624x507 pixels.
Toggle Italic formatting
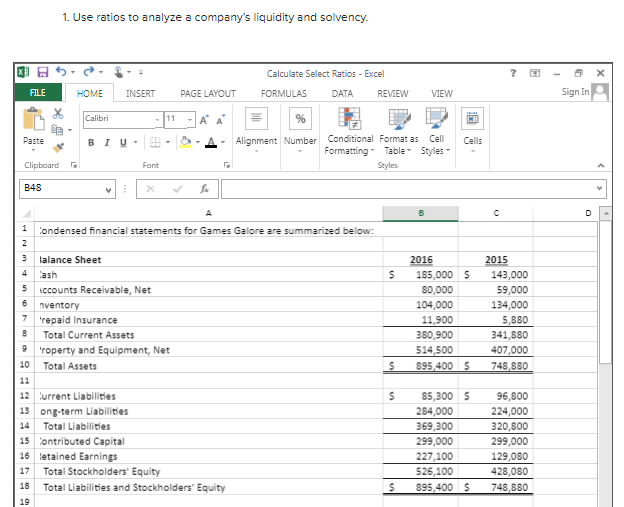click(107, 142)
